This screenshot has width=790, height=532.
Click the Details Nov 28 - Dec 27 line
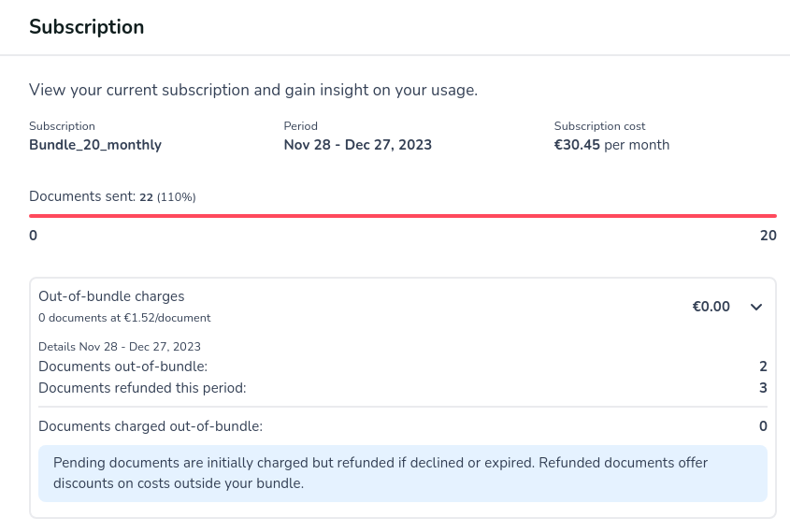tap(120, 347)
